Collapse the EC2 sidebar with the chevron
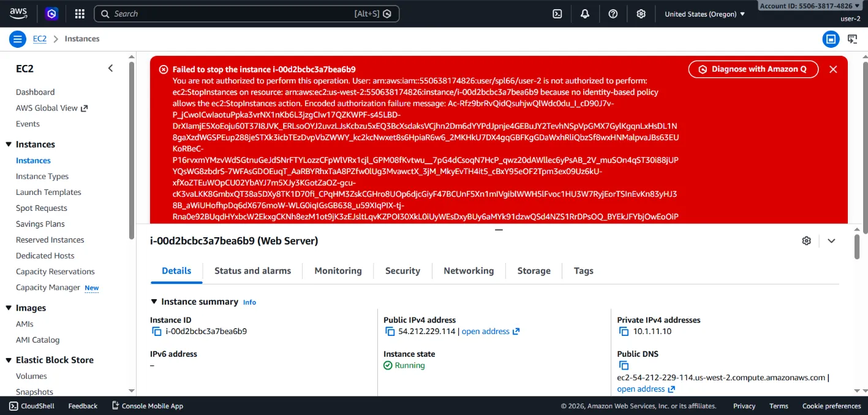The height and width of the screenshot is (415, 868). pyautogui.click(x=111, y=68)
